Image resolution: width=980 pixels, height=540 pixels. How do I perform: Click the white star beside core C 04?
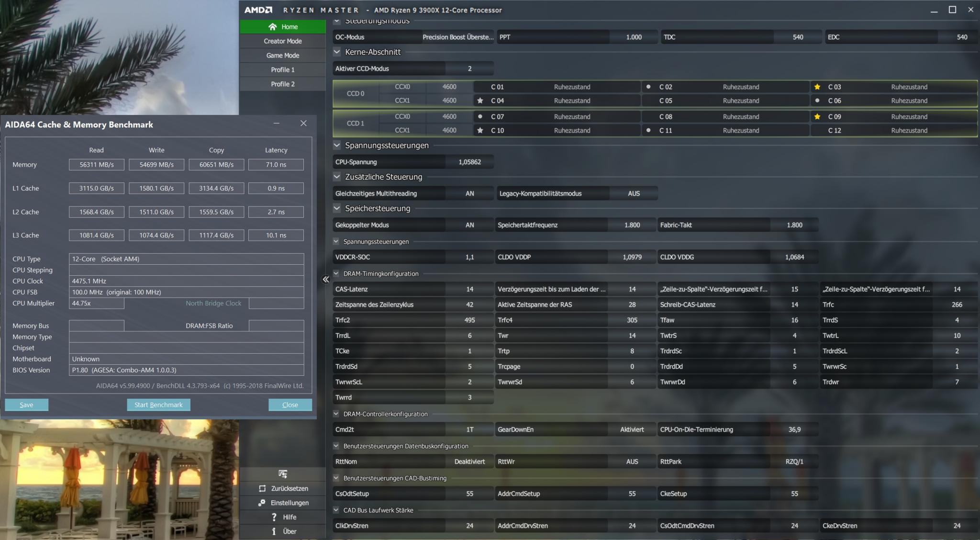480,101
